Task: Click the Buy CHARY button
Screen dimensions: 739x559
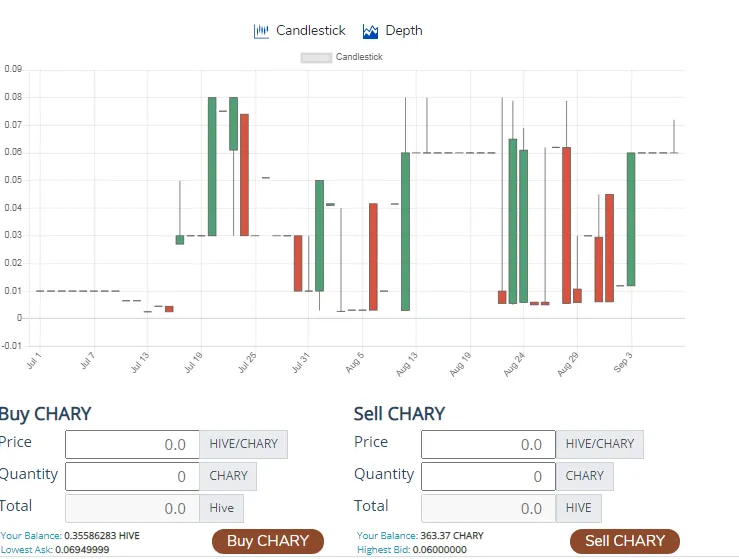Action: (x=268, y=541)
